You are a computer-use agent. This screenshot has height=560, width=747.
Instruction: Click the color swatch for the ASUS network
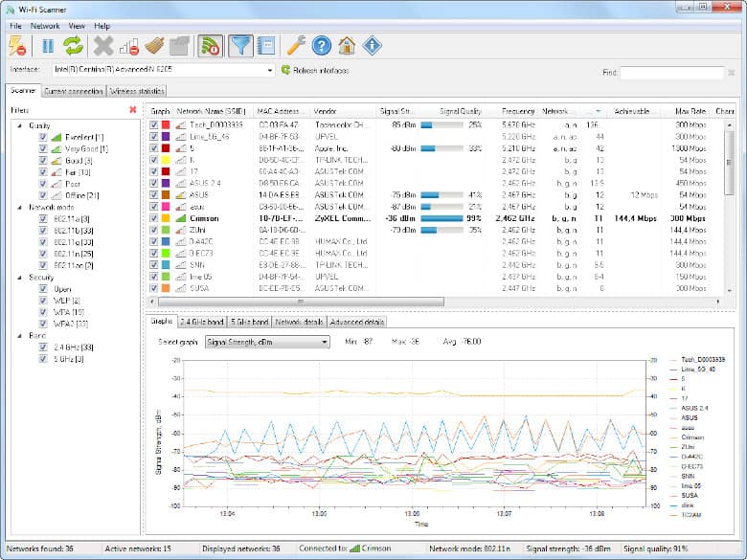(x=166, y=194)
